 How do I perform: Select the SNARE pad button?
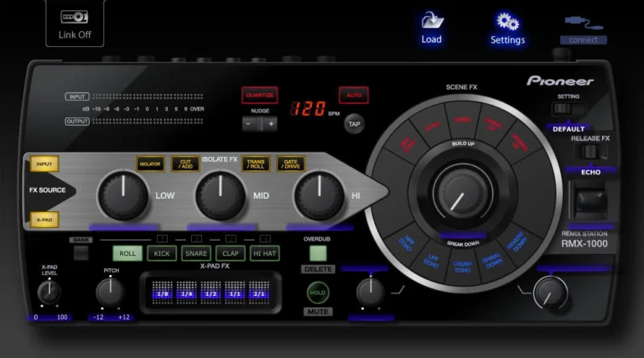(x=196, y=253)
